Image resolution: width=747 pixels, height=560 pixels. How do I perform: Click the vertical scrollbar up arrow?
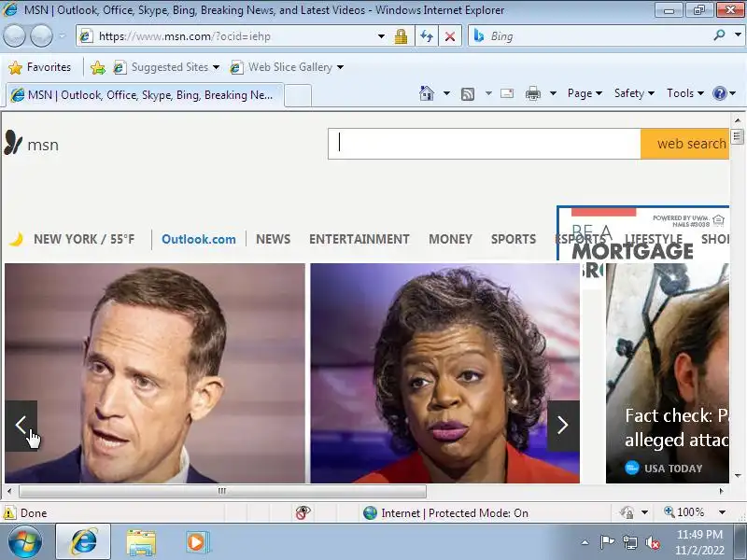click(738, 120)
